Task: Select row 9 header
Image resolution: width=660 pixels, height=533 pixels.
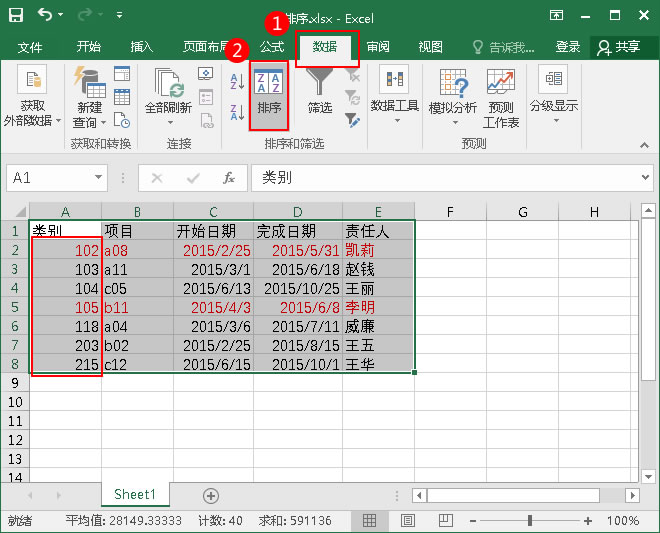Action: (15, 383)
